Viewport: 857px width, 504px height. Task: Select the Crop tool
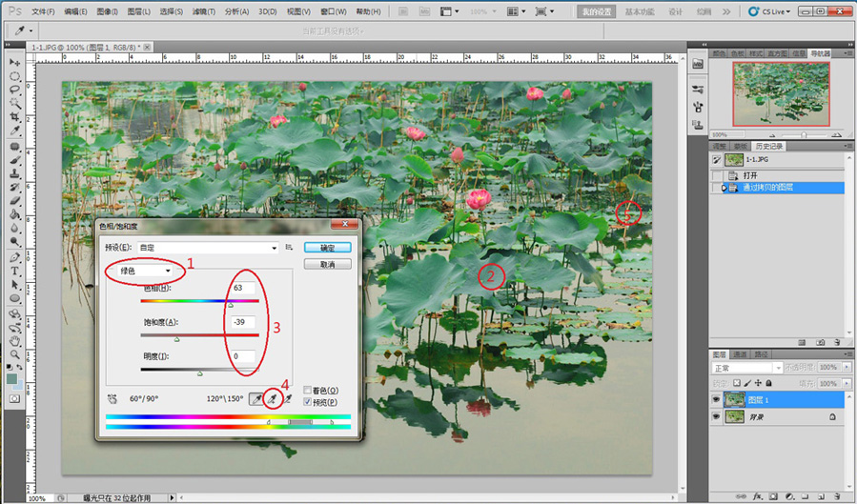click(14, 117)
